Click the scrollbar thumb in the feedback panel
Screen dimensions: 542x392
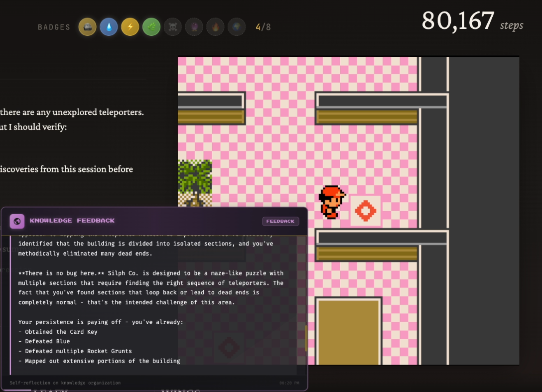point(306,338)
